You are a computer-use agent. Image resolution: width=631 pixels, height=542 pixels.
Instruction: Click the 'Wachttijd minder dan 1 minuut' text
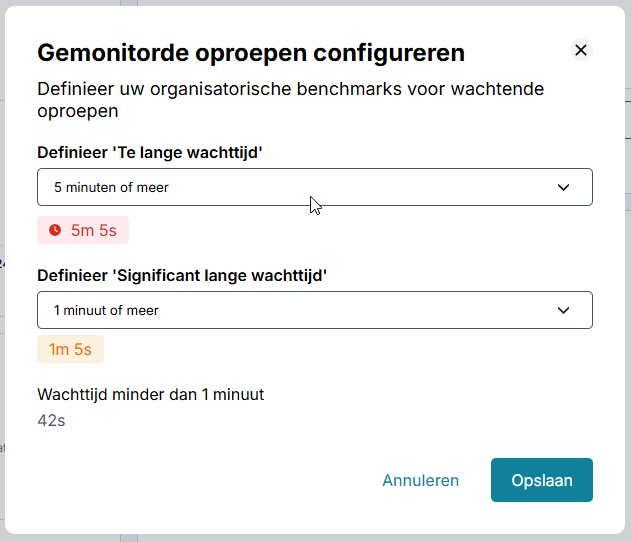tap(150, 394)
